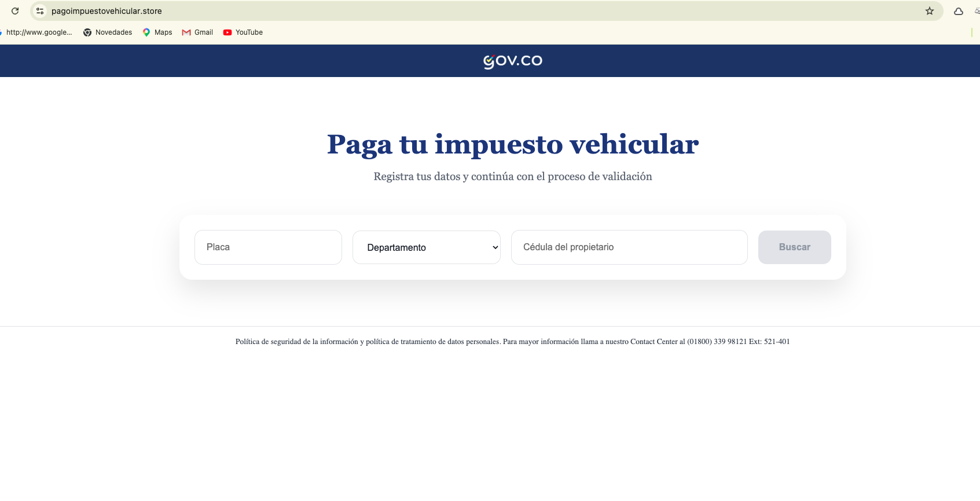Image resolution: width=980 pixels, height=501 pixels.
Task: Open the Gmail bookmark
Action: (197, 32)
